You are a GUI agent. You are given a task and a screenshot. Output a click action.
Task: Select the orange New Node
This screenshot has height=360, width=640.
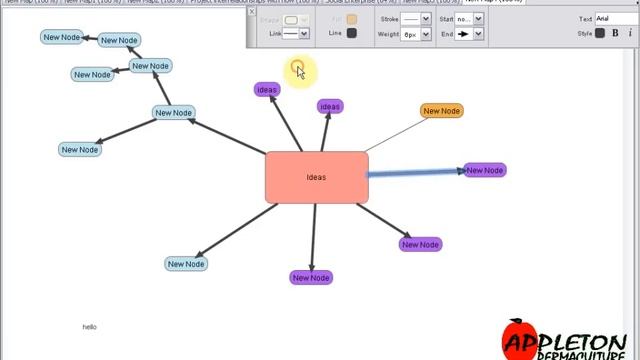tap(442, 111)
